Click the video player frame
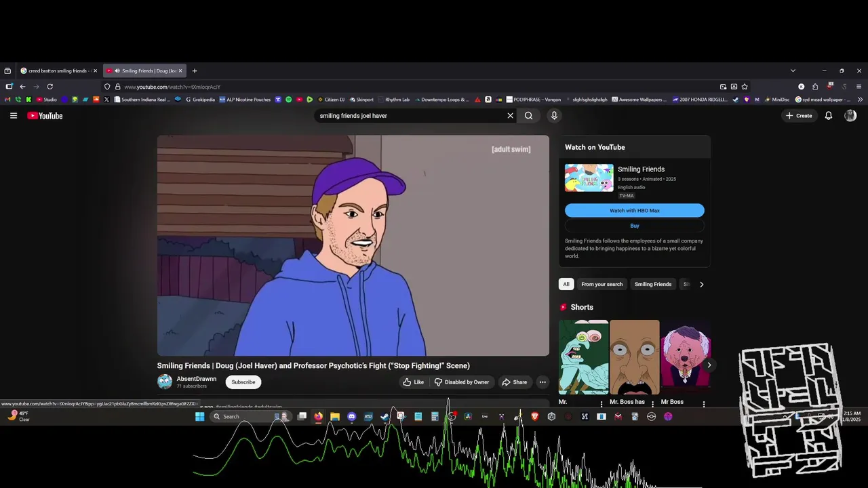The height and width of the screenshot is (488, 868). pos(353,245)
